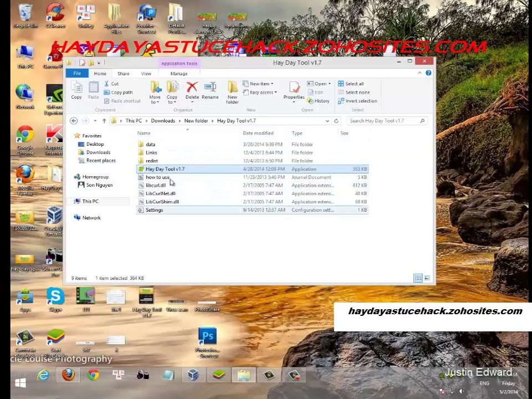Click Select all in ribbon
The width and height of the screenshot is (532, 399).
[x=351, y=84]
